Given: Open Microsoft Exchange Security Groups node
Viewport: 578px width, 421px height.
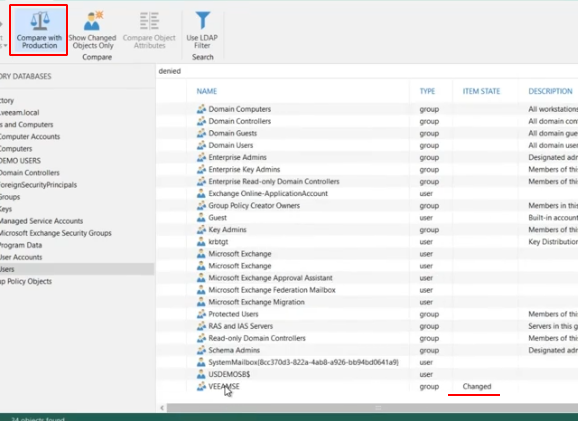Looking at the screenshot, I should click(x=55, y=233).
